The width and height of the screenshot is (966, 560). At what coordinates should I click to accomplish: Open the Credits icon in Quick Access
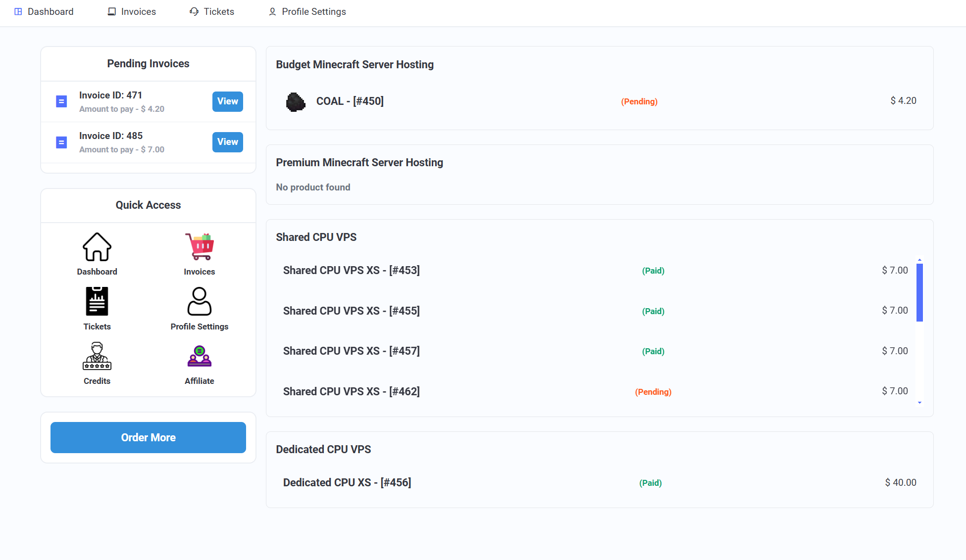pos(97,356)
